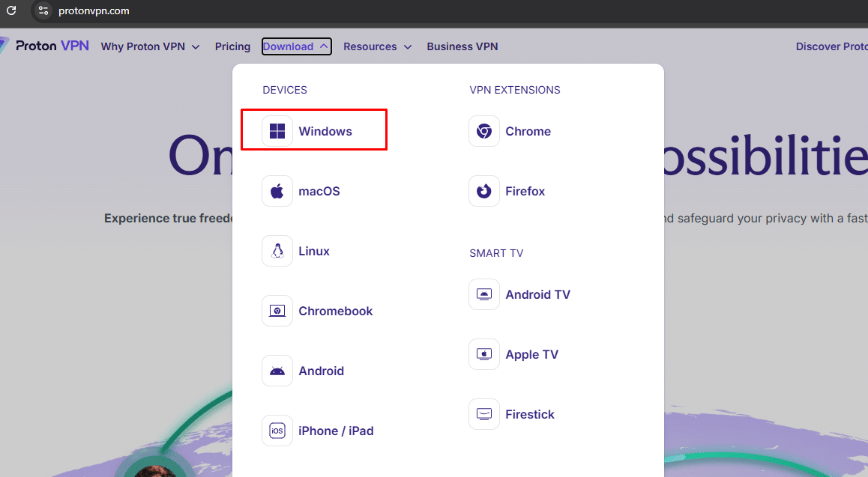Click the Android TV icon
The image size is (868, 477).
[484, 294]
